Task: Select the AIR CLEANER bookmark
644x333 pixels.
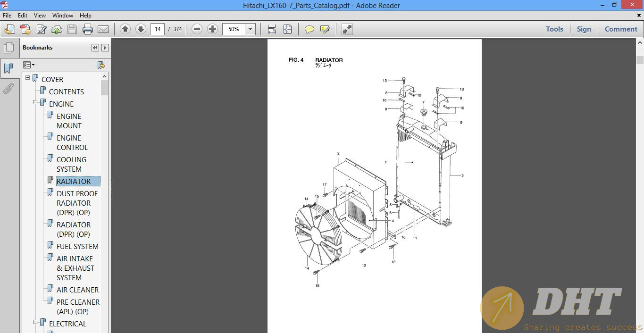Action: [77, 290]
